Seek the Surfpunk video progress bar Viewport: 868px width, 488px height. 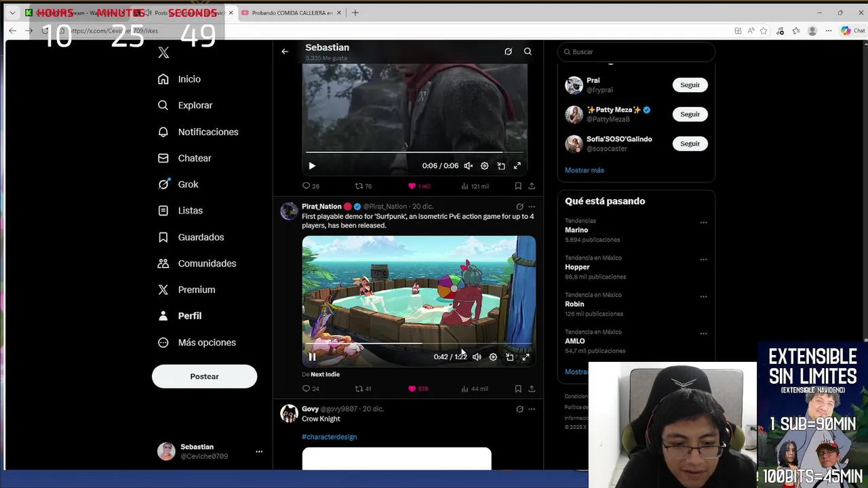click(418, 344)
